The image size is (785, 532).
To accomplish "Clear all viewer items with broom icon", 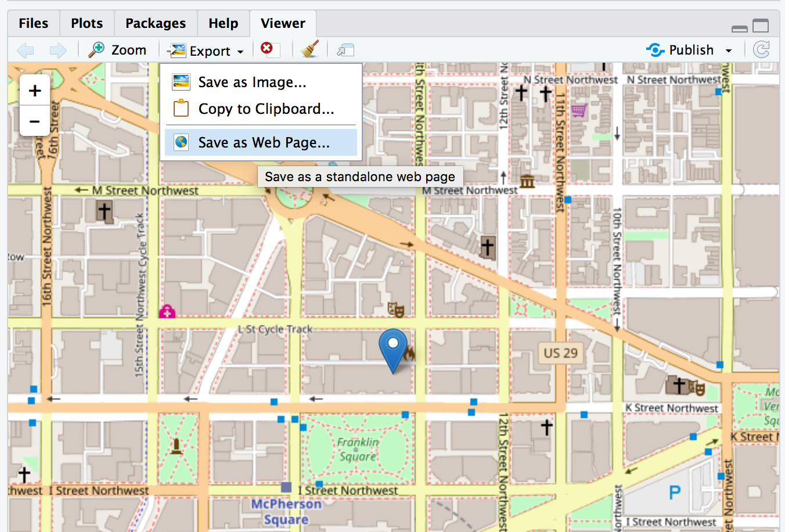I will click(310, 49).
